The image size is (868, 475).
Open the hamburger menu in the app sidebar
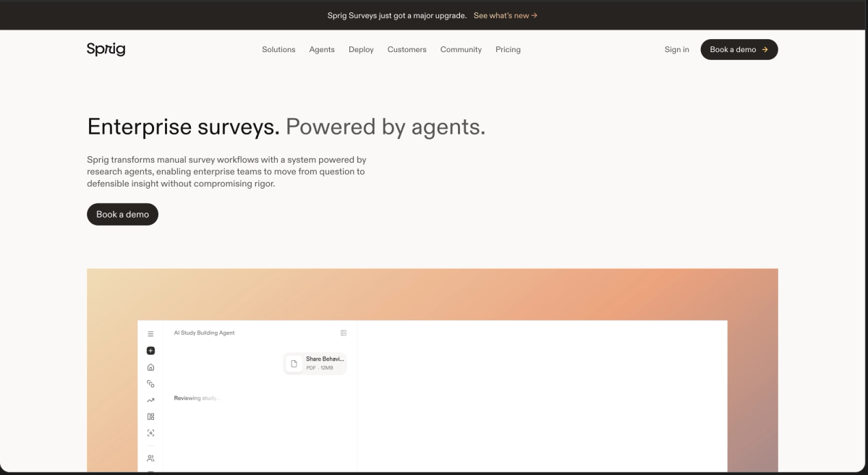tap(150, 334)
